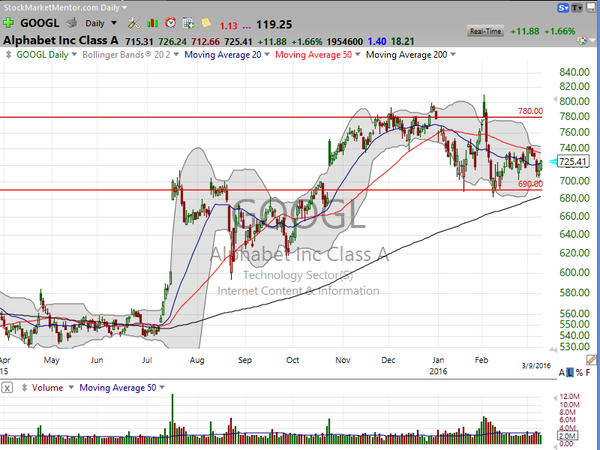Toggle the % percent scale option
Image resolution: width=600 pixels, height=450 pixels.
pos(579,372)
